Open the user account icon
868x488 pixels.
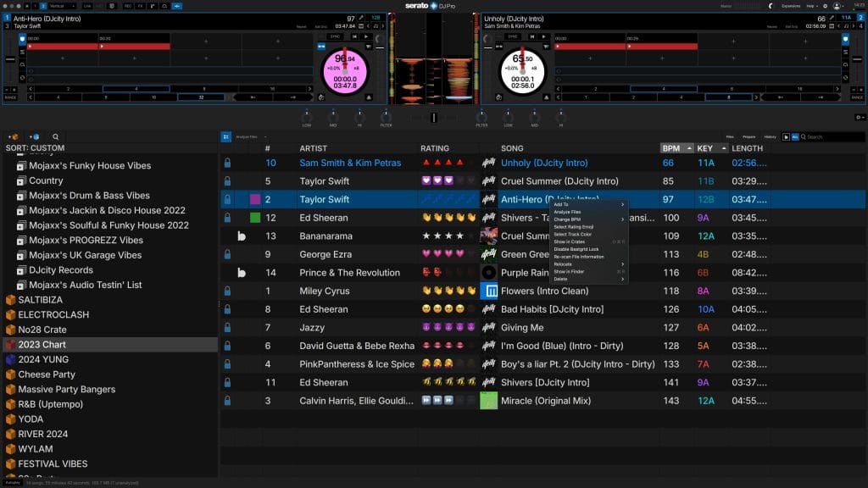(837, 6)
